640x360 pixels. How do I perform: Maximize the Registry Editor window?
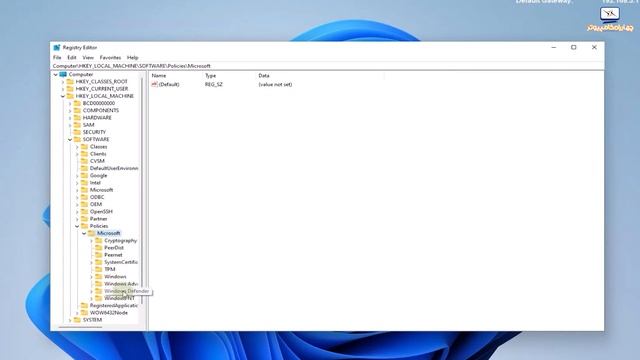click(573, 47)
